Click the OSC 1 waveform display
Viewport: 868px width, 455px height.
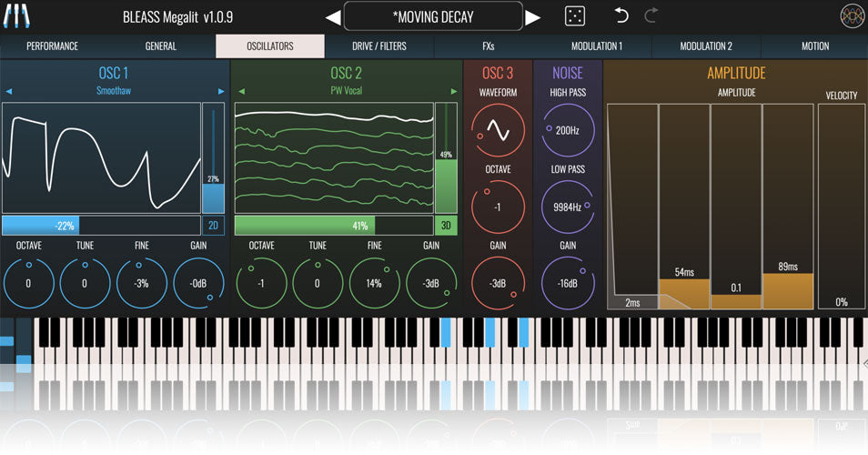(x=101, y=157)
